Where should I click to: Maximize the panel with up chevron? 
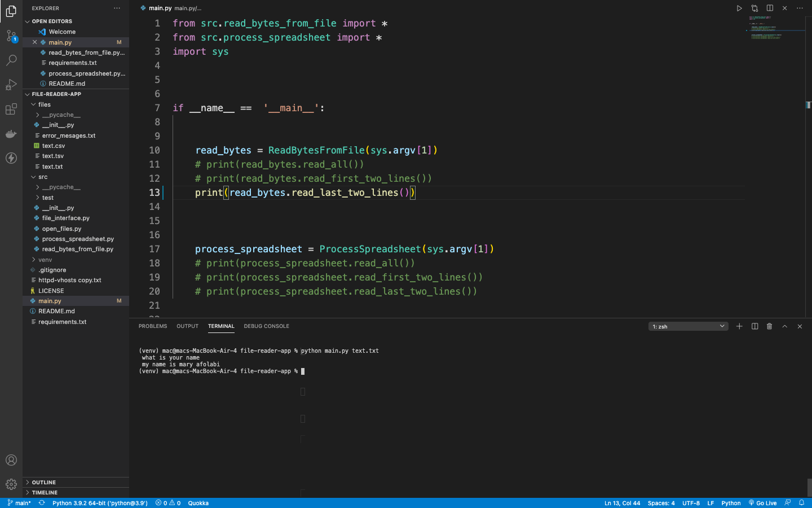tap(784, 326)
